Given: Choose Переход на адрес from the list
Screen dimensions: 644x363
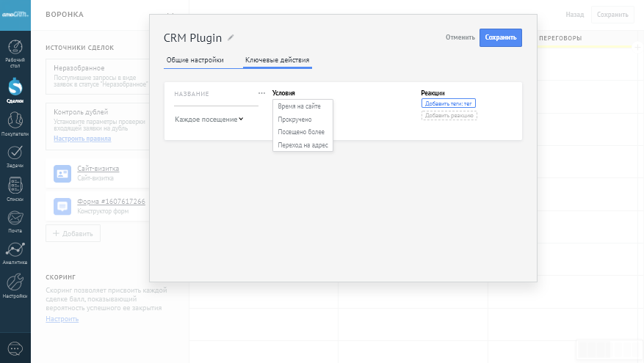Looking at the screenshot, I should click(303, 145).
